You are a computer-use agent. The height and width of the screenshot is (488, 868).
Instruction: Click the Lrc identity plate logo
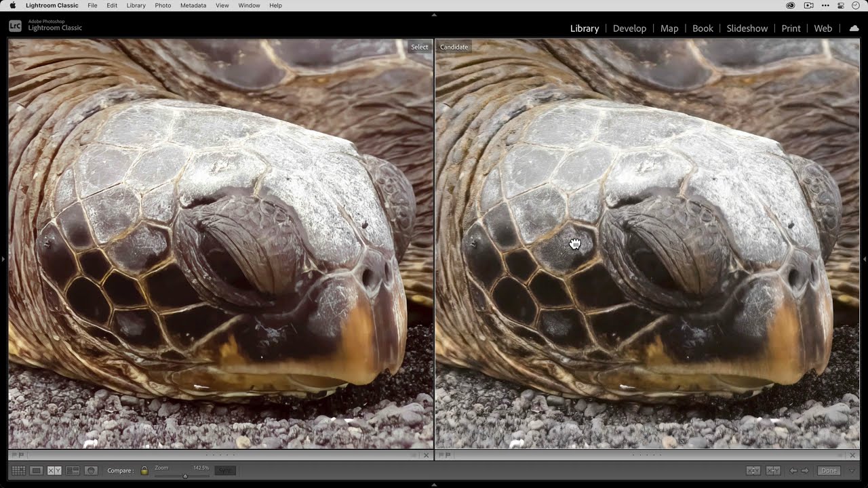(x=15, y=26)
